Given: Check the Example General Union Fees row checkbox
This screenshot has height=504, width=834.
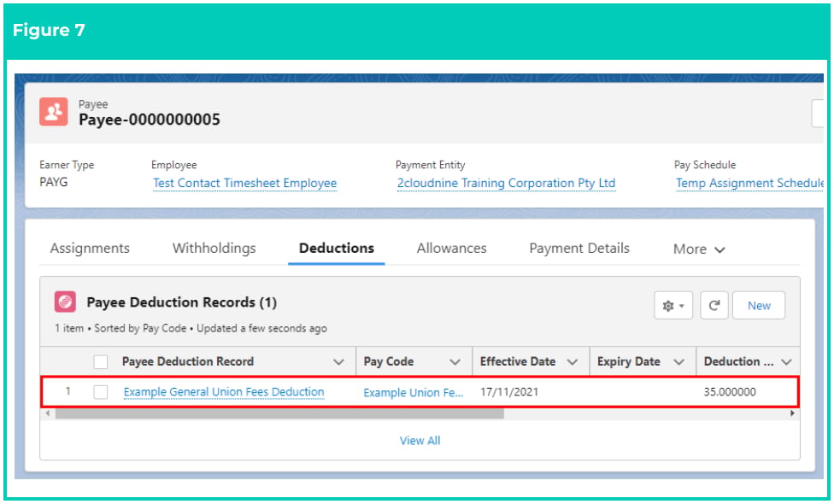Looking at the screenshot, I should click(101, 392).
